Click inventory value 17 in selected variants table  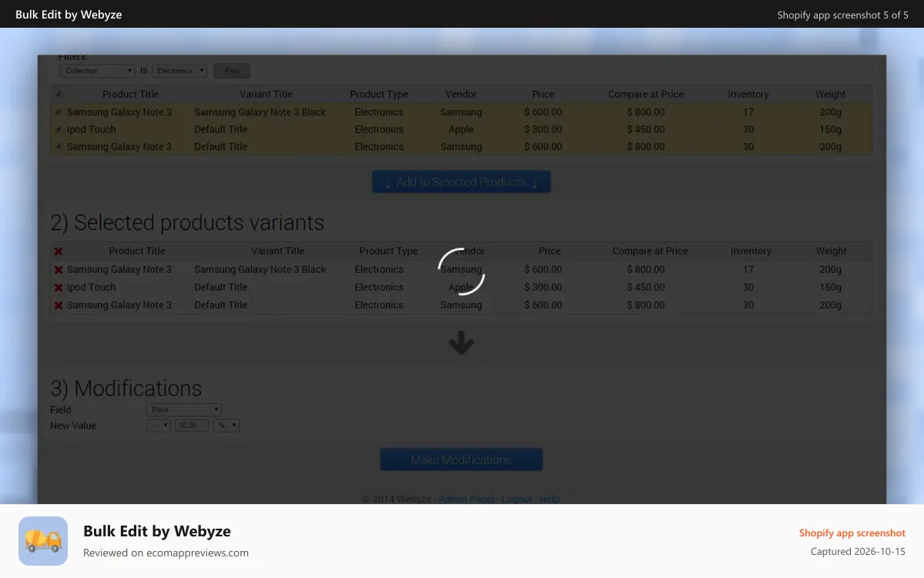(748, 270)
